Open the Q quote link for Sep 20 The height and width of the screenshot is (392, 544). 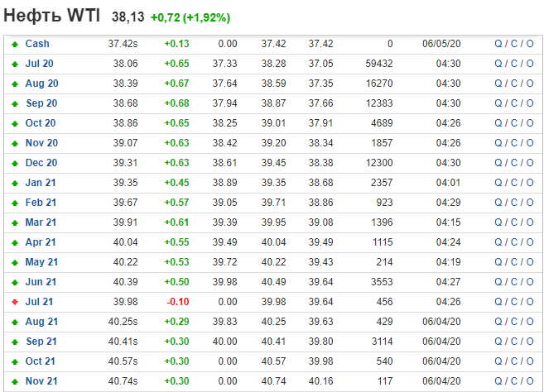(x=498, y=103)
